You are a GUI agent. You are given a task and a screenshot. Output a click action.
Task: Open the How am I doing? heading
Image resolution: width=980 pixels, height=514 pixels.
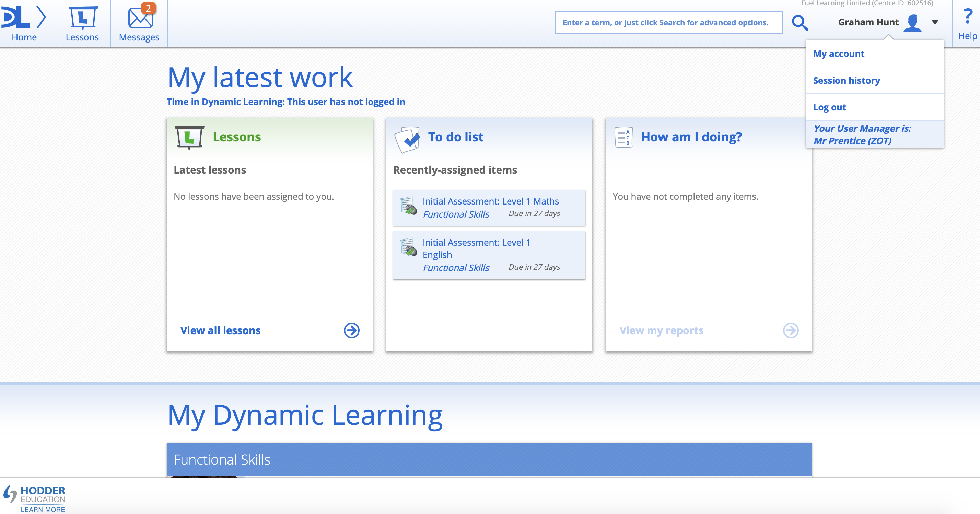pos(691,137)
